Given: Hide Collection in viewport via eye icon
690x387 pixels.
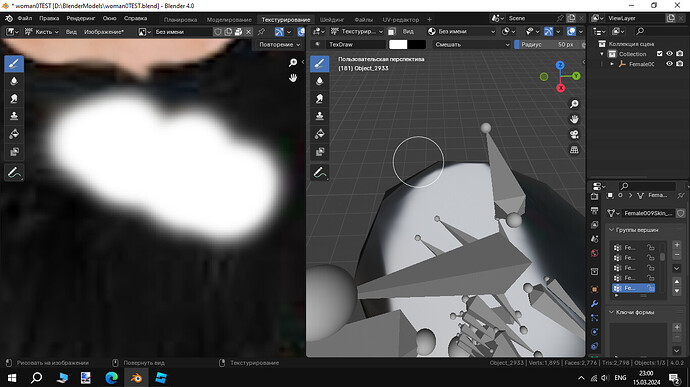Looking at the screenshot, I should point(669,54).
